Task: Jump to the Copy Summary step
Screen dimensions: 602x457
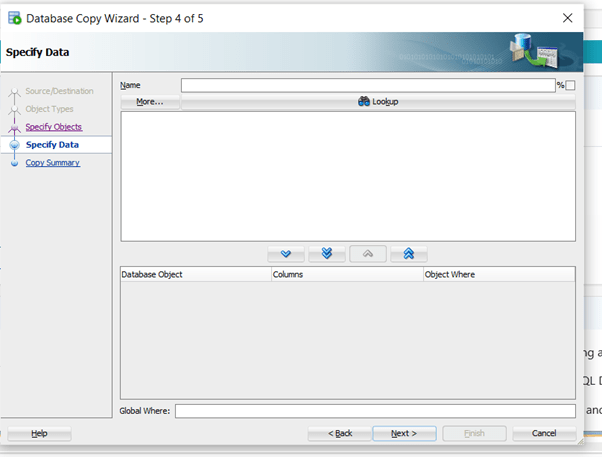Action: [53, 163]
